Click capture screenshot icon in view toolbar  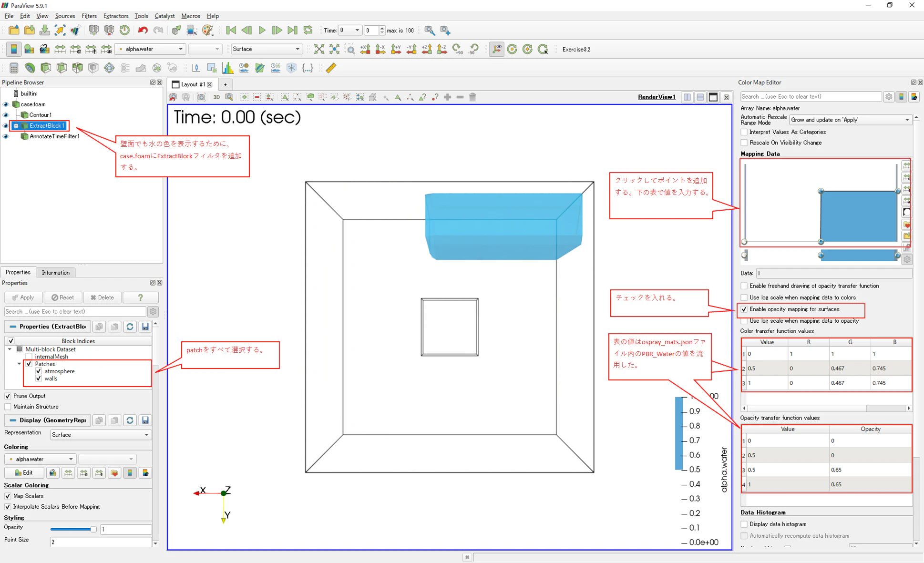click(x=201, y=97)
